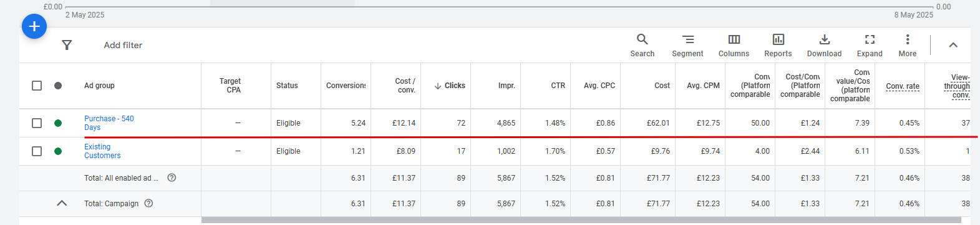Collapse the Total: Campaign row chevron

tap(62, 203)
